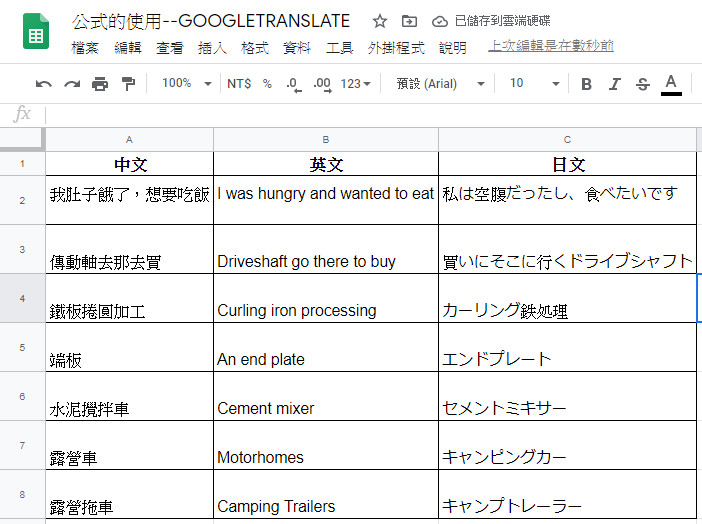Viewport: 702px width, 524px height.
Task: Open the 說明 menu
Action: [x=453, y=47]
